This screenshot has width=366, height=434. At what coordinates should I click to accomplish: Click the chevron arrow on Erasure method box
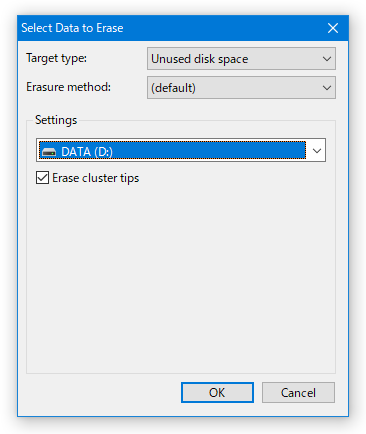pyautogui.click(x=327, y=88)
